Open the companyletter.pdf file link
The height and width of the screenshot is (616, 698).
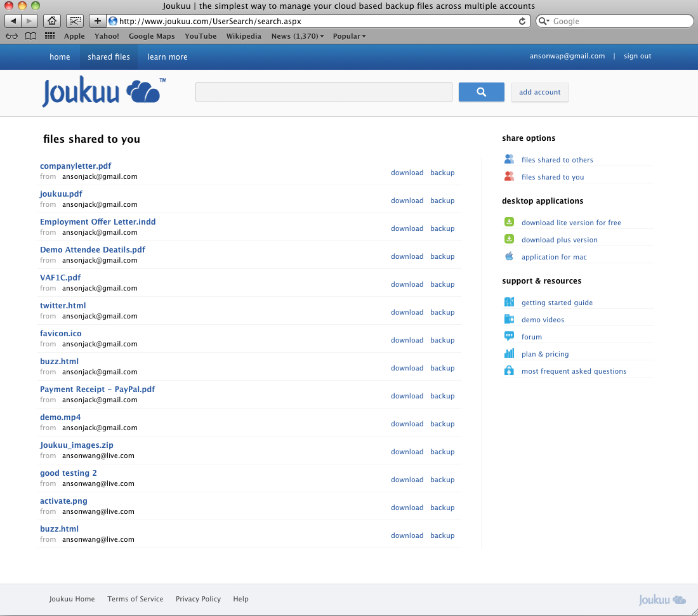point(76,166)
